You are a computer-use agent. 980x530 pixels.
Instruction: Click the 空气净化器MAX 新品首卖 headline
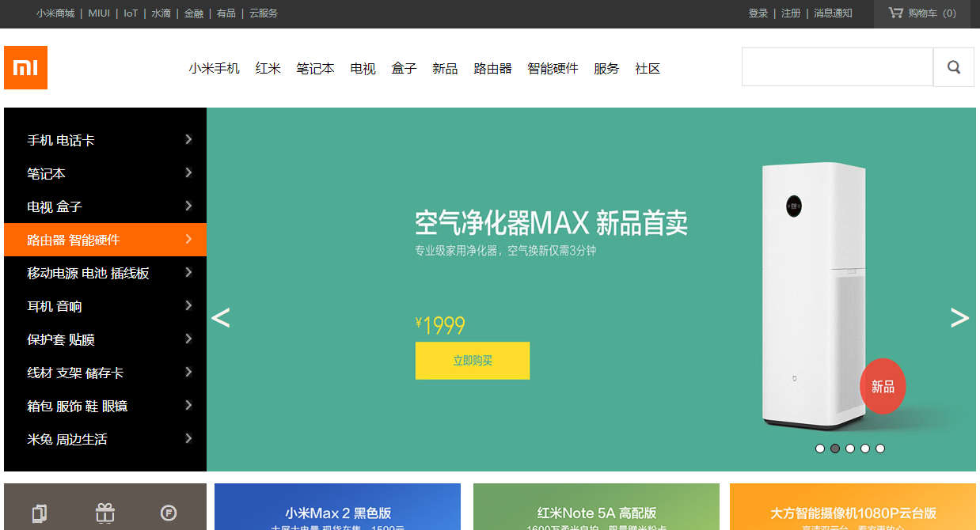(552, 223)
